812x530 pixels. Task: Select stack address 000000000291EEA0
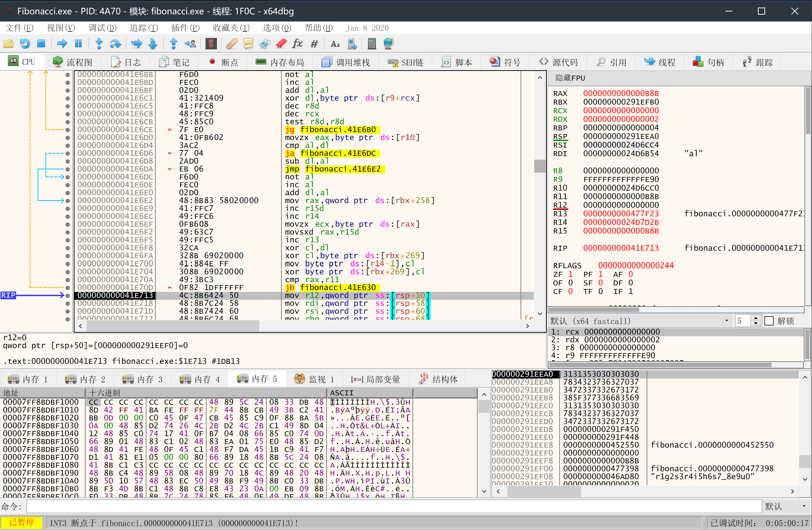coord(522,374)
